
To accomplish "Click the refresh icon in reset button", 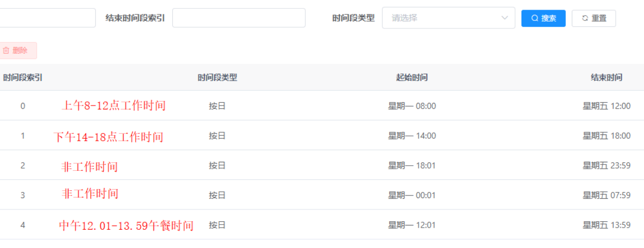I will [x=585, y=18].
